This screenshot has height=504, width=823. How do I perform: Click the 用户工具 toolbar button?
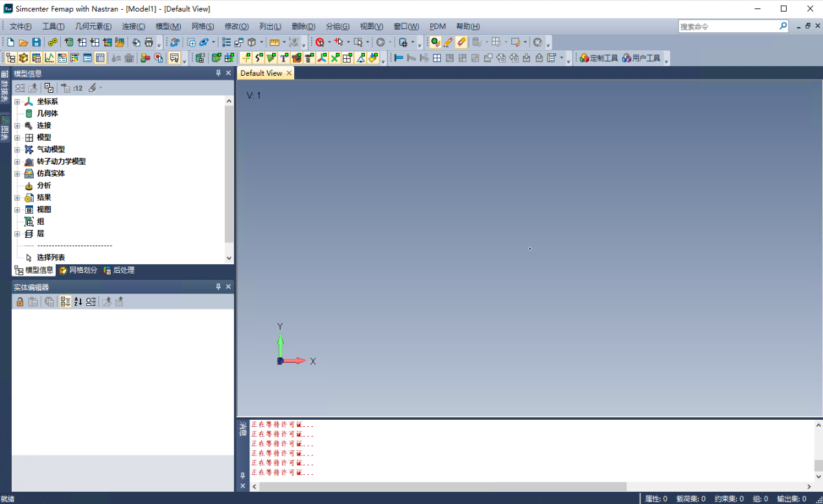pos(641,58)
